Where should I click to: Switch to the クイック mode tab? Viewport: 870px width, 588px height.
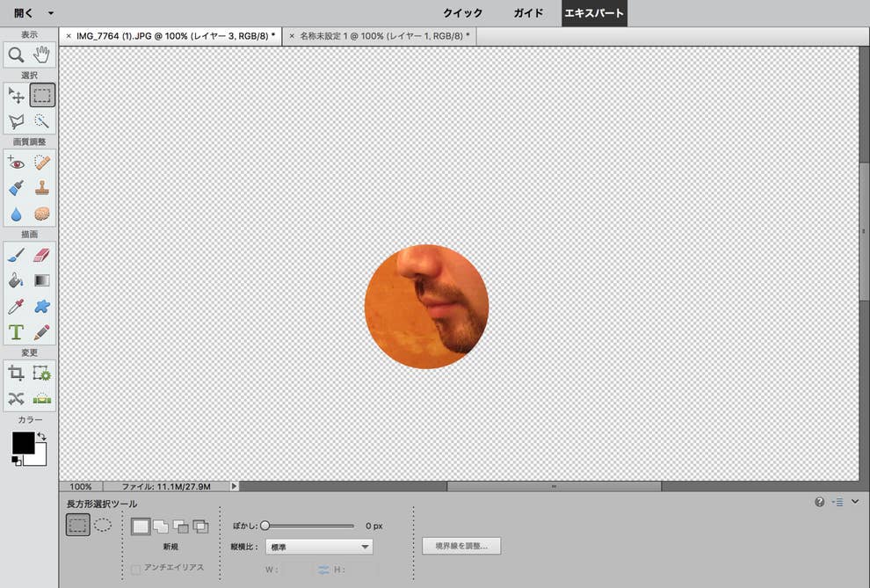[x=462, y=13]
